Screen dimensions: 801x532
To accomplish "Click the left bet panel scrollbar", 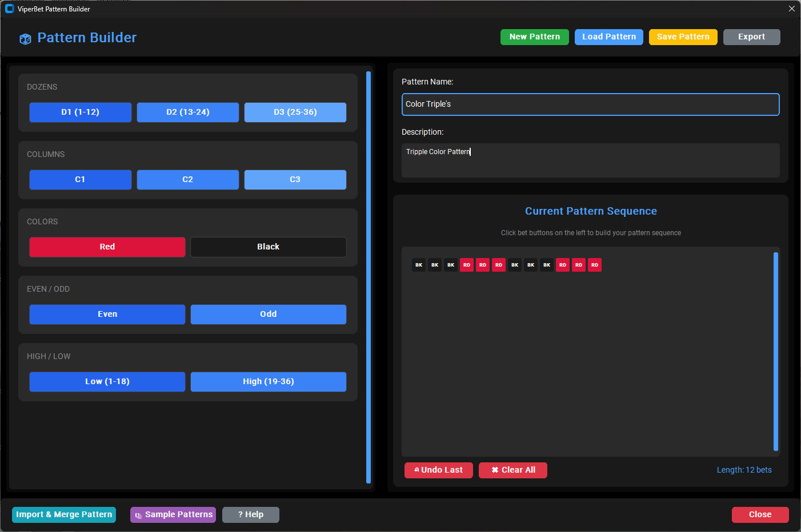I will [369, 277].
